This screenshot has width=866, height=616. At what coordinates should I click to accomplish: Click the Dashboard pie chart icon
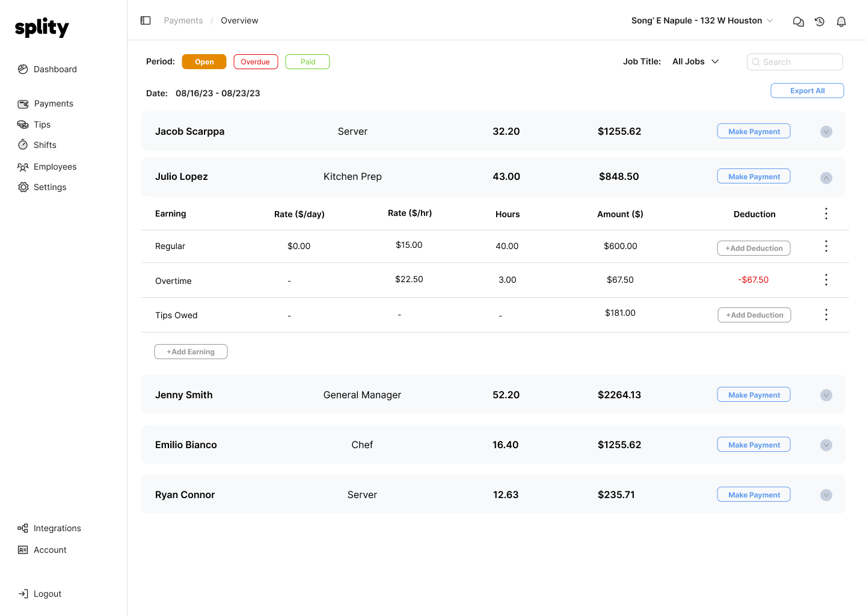click(x=23, y=69)
